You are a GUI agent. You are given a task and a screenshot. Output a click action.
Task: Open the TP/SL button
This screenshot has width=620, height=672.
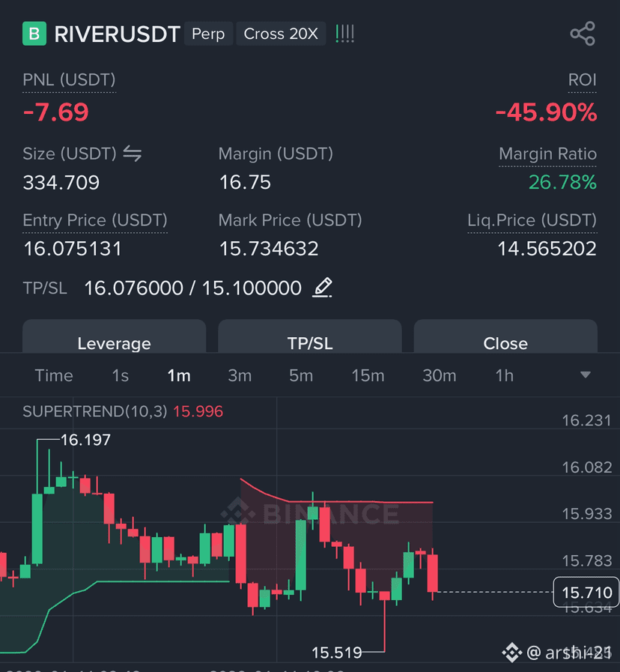(x=310, y=336)
